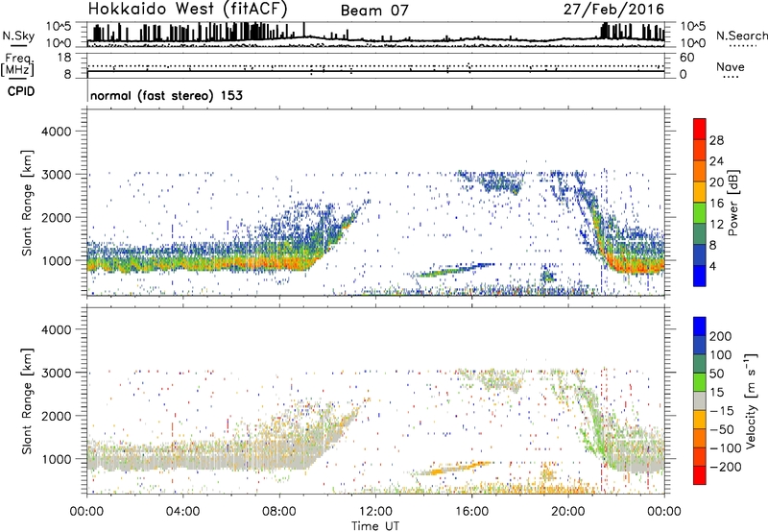Click the date '27/Feb/2016'
768x532 pixels.
coord(613,10)
